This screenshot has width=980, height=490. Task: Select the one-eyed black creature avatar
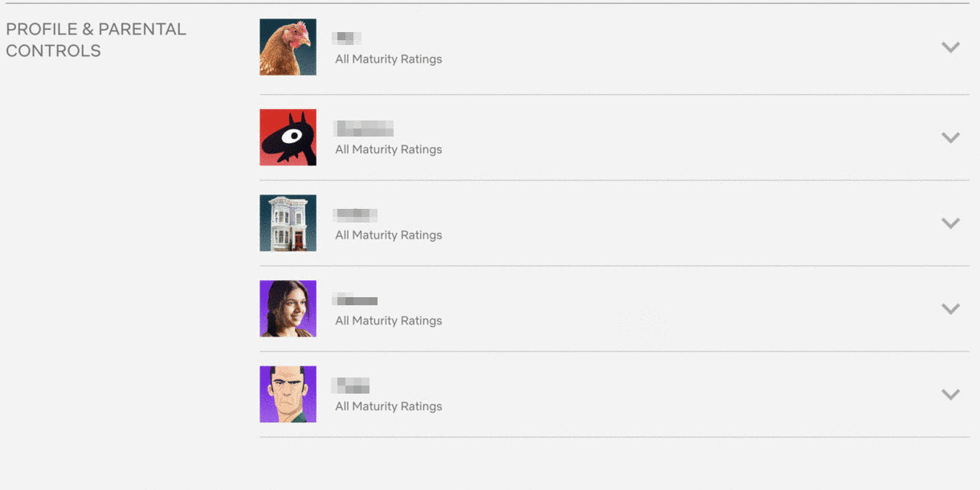pos(288,137)
